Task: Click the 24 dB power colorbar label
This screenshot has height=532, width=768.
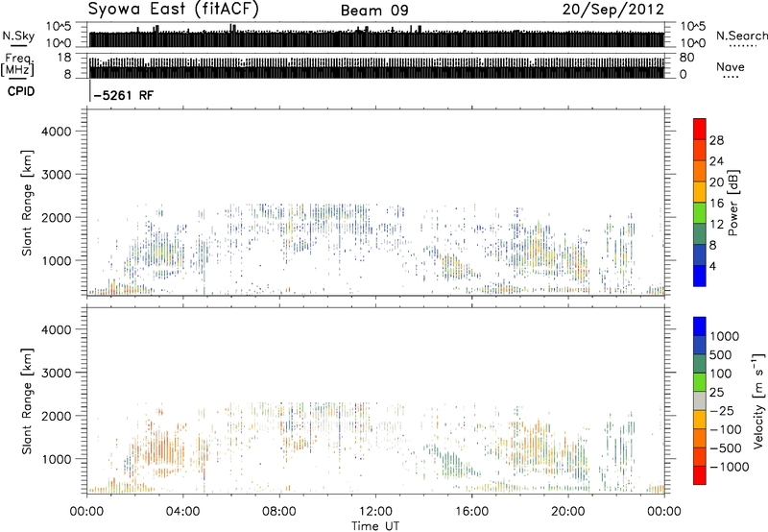Action: pos(716,161)
